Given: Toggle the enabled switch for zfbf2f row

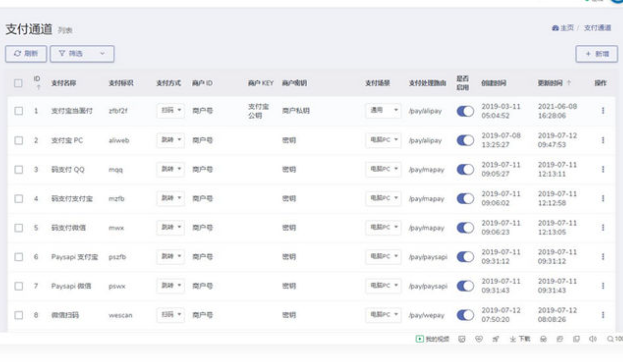Looking at the screenshot, I should click(x=465, y=111).
